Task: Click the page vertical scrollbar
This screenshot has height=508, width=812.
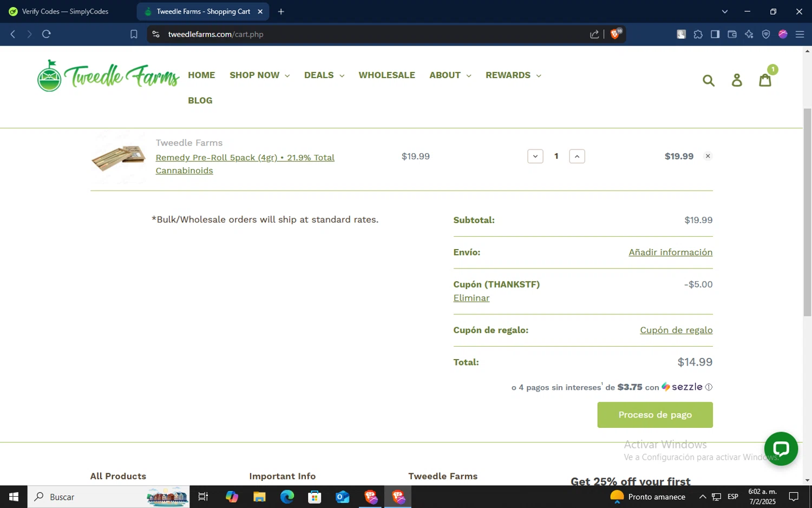Action: 807,211
